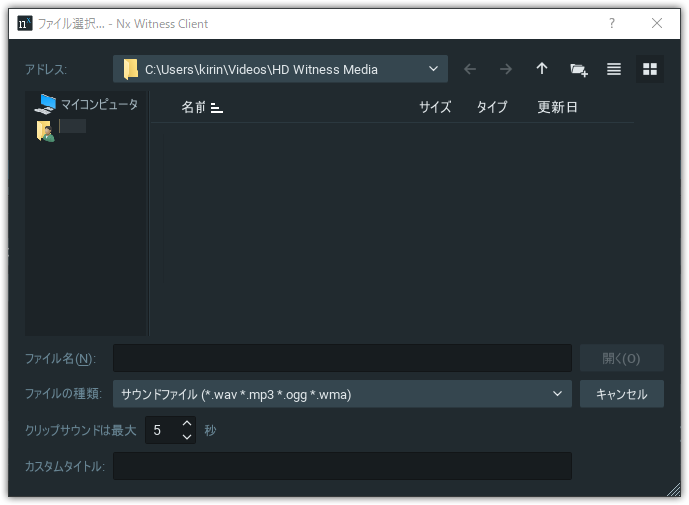The image size is (689, 505).
Task: Click the キャンセル button
Action: 621,394
